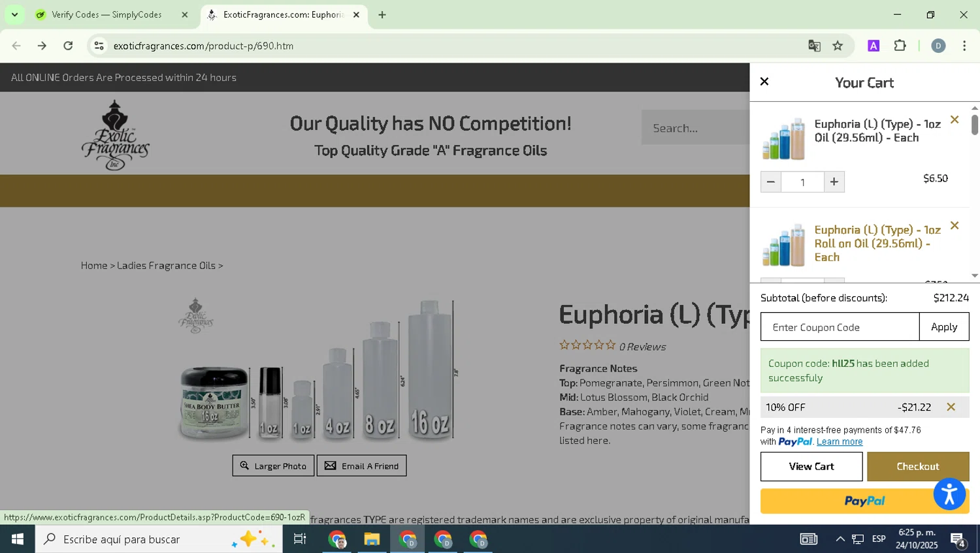Click the site Search field

click(695, 128)
